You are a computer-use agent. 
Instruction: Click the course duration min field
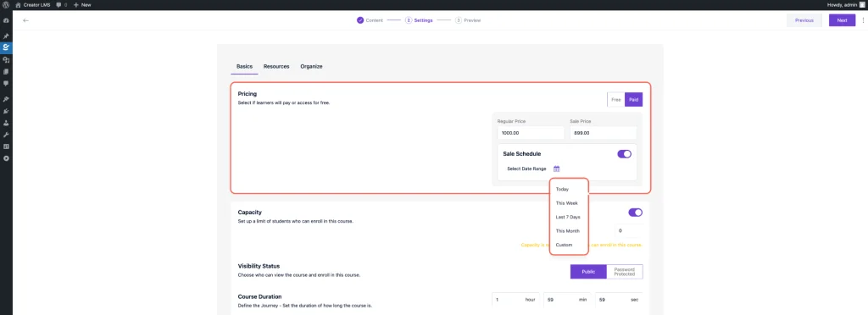click(567, 300)
